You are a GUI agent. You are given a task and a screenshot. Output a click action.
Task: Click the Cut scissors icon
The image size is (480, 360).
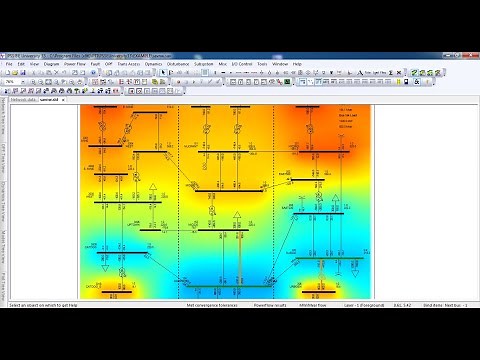[34, 73]
